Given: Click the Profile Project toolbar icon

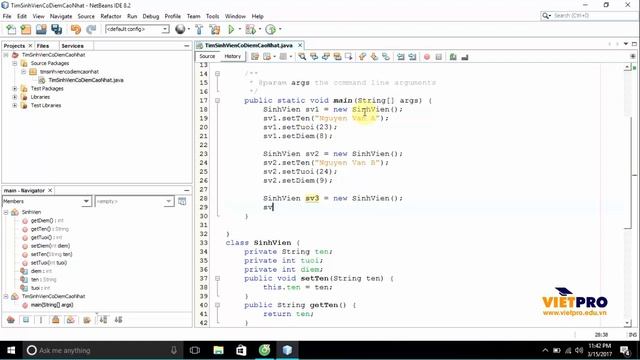Looking at the screenshot, I should 270,29.
